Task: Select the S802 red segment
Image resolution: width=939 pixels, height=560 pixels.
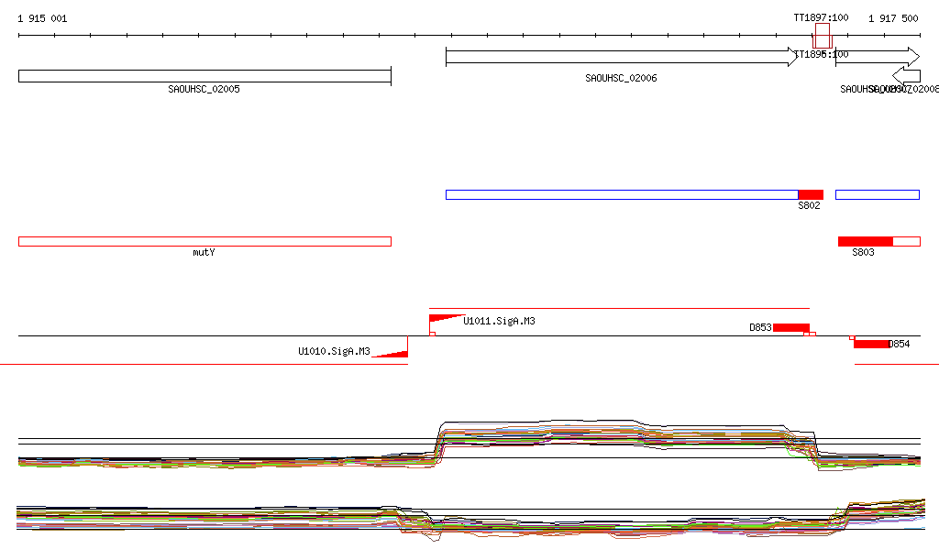Action: pos(811,194)
